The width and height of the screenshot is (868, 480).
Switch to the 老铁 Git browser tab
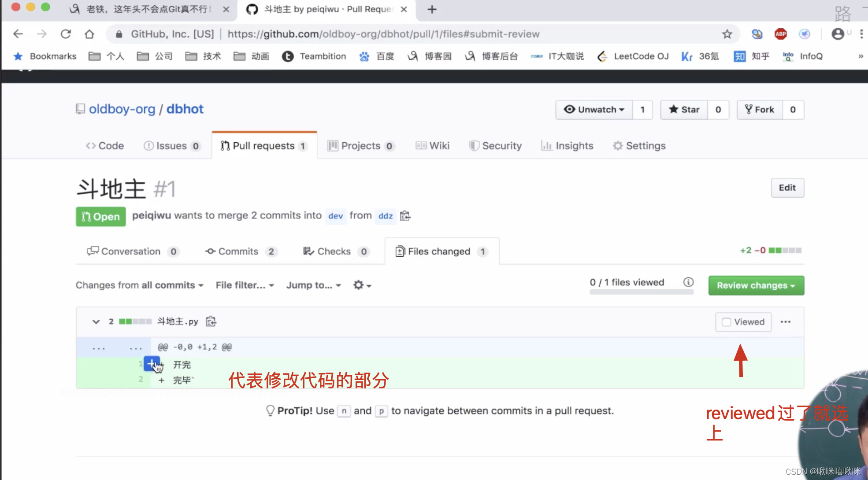148,9
